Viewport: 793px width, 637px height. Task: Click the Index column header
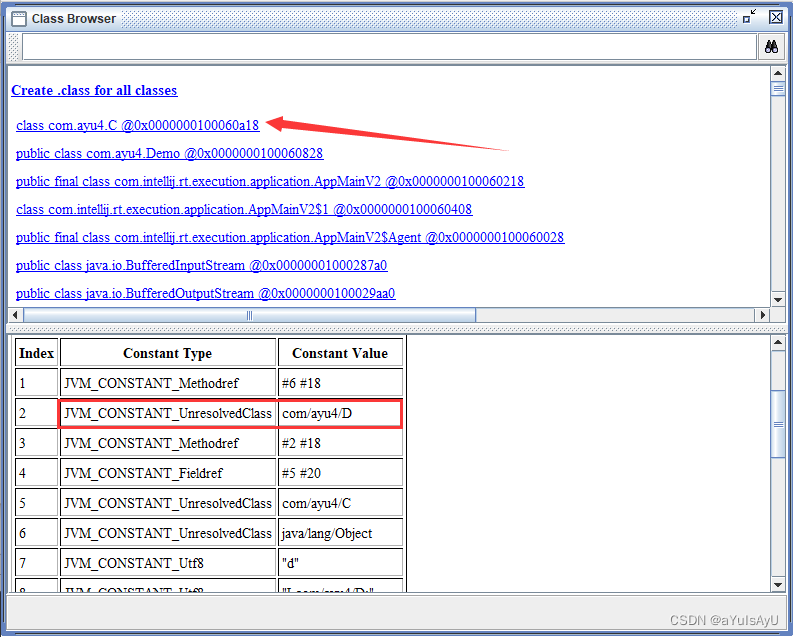[x=36, y=353]
